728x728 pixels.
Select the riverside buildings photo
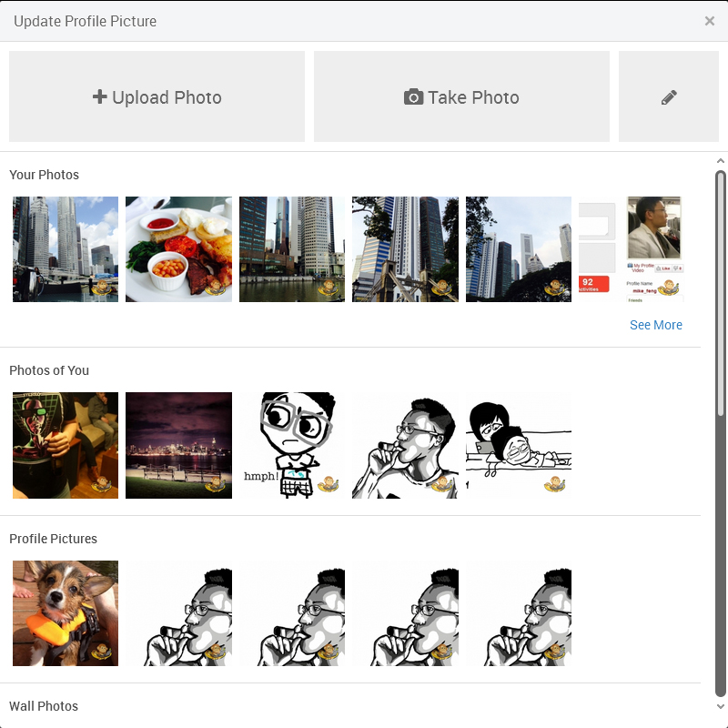[x=292, y=249]
